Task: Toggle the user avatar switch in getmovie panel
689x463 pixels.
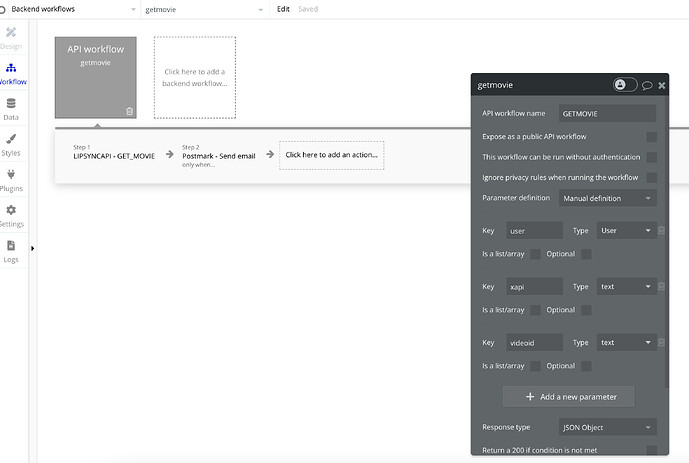Action: (625, 84)
